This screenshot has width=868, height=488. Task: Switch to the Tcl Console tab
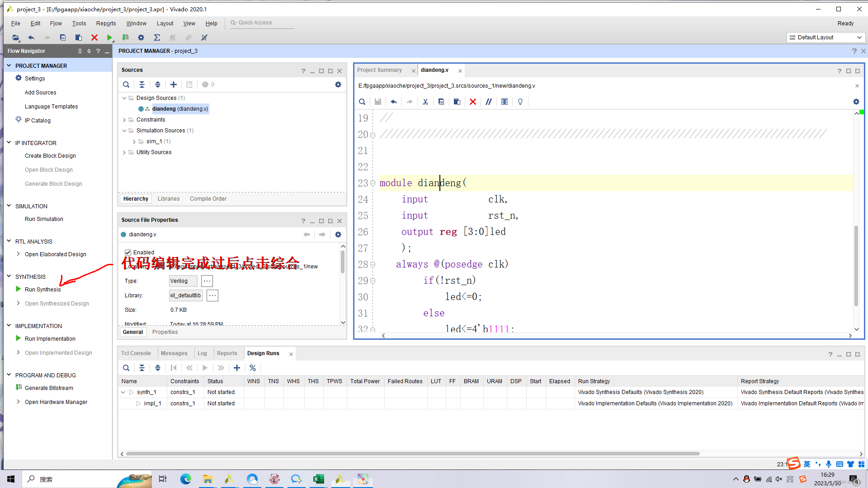[x=136, y=353]
